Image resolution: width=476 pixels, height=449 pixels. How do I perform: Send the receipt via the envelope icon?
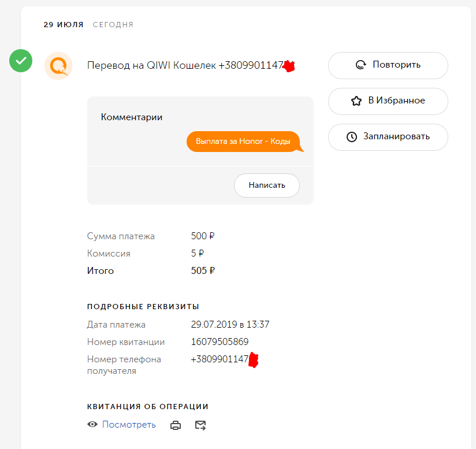click(x=200, y=425)
